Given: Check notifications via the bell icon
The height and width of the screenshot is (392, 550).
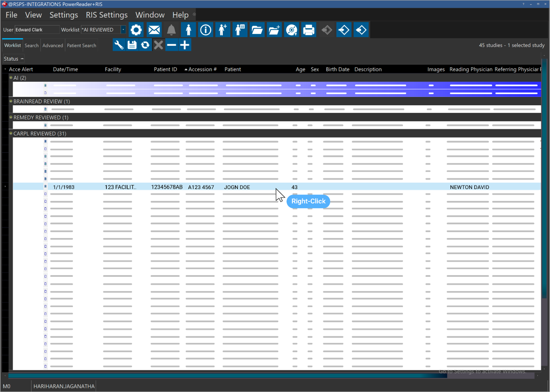Looking at the screenshot, I should pyautogui.click(x=171, y=29).
